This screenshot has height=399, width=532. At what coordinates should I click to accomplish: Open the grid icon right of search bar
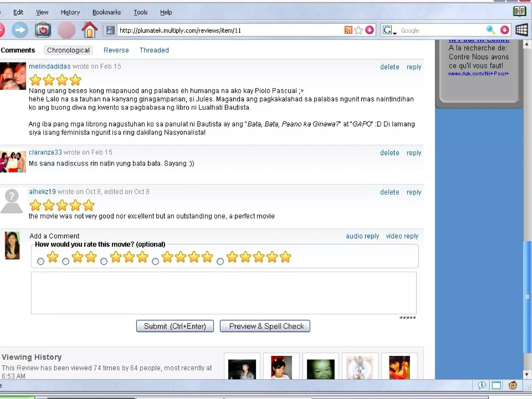[521, 30]
